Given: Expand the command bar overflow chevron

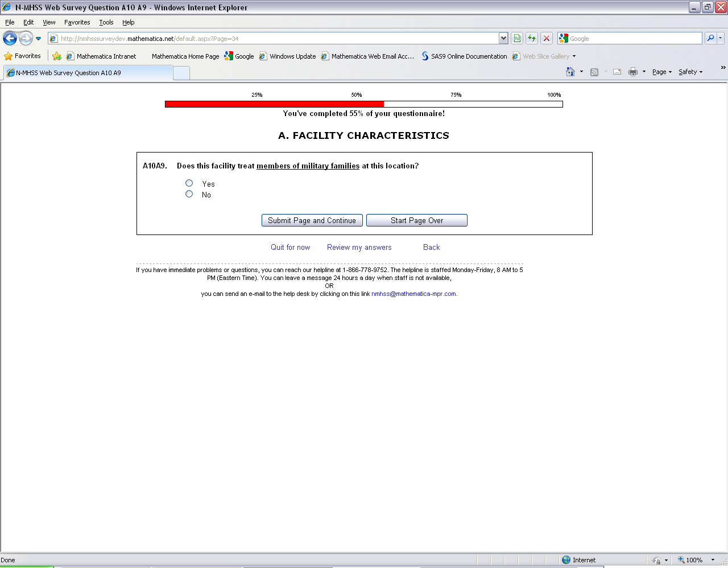Looking at the screenshot, I should pyautogui.click(x=723, y=68).
